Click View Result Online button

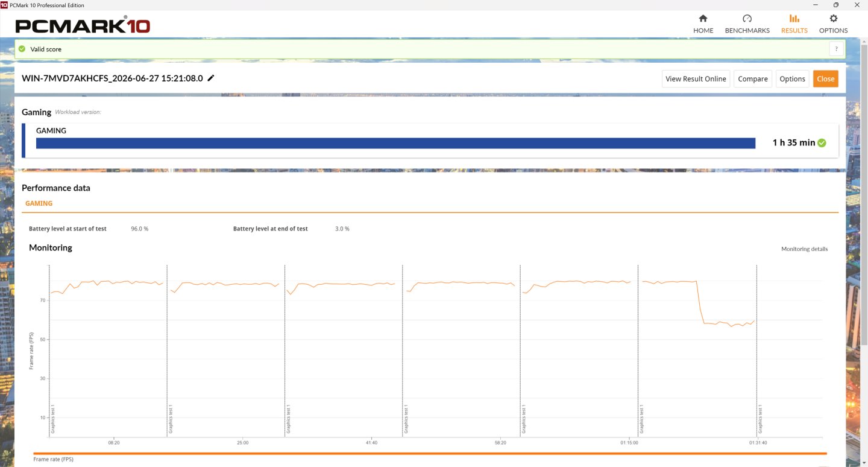(696, 79)
